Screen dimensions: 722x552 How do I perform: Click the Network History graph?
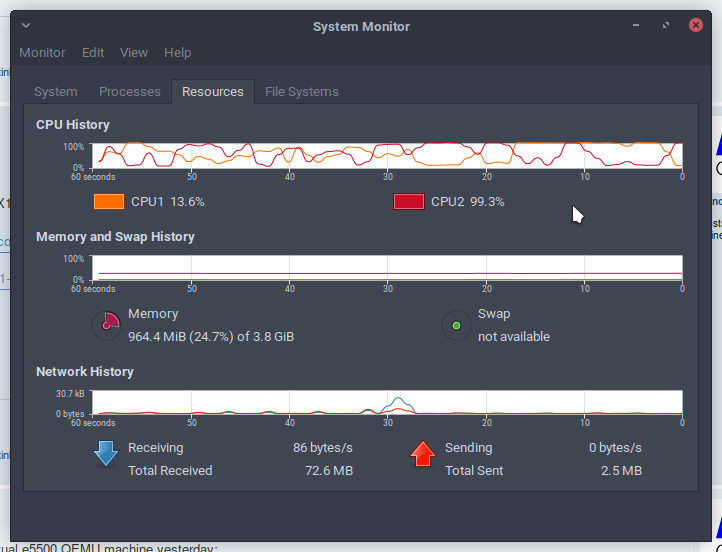tap(387, 402)
